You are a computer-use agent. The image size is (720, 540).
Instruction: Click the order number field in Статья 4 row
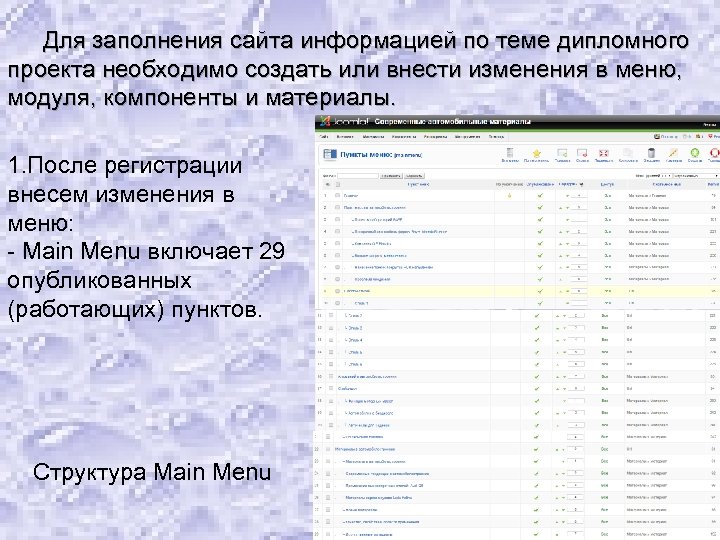point(576,340)
